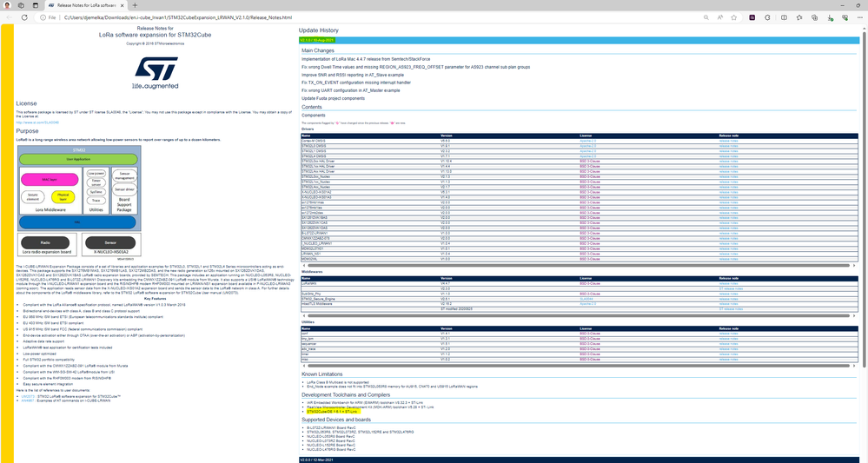Screen dimensions: 868x463
Task: Close the Release Notes for LoRa tab
Action: coord(122,5)
